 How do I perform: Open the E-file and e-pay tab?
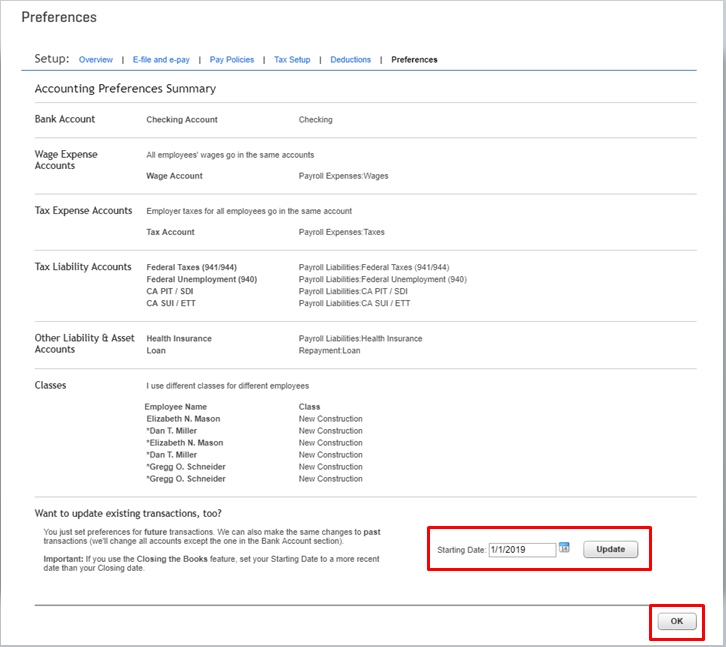click(161, 60)
